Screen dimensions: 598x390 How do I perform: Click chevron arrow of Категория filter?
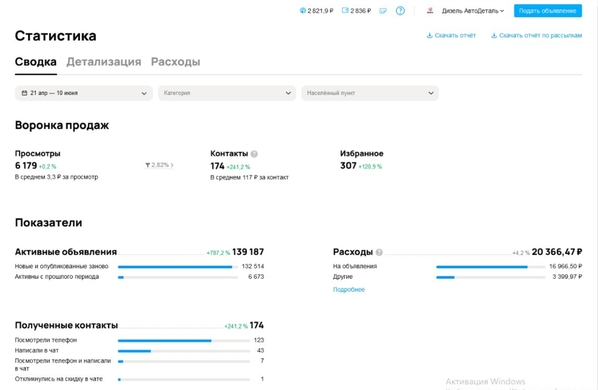point(288,93)
